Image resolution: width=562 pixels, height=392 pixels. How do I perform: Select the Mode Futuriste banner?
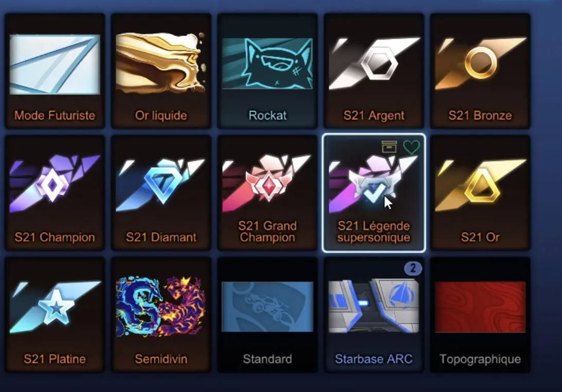(55, 71)
